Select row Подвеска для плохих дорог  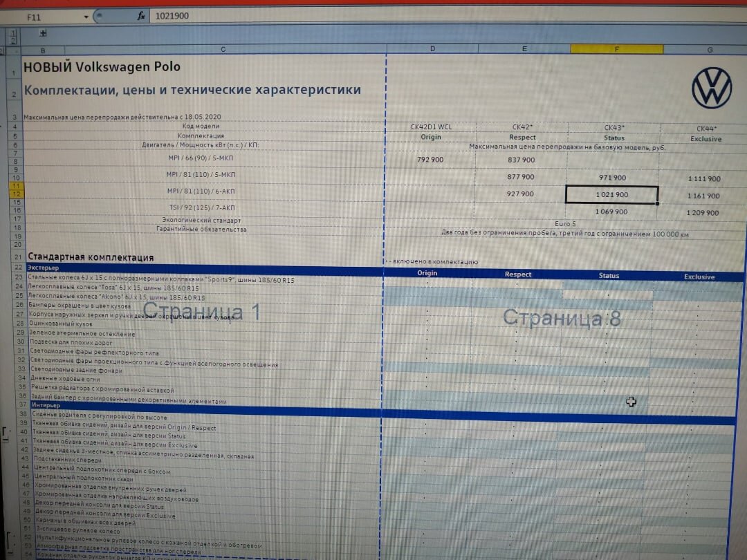[71, 342]
